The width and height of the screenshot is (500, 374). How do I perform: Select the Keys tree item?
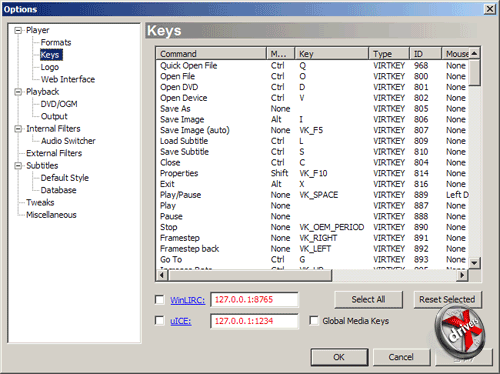(x=50, y=55)
